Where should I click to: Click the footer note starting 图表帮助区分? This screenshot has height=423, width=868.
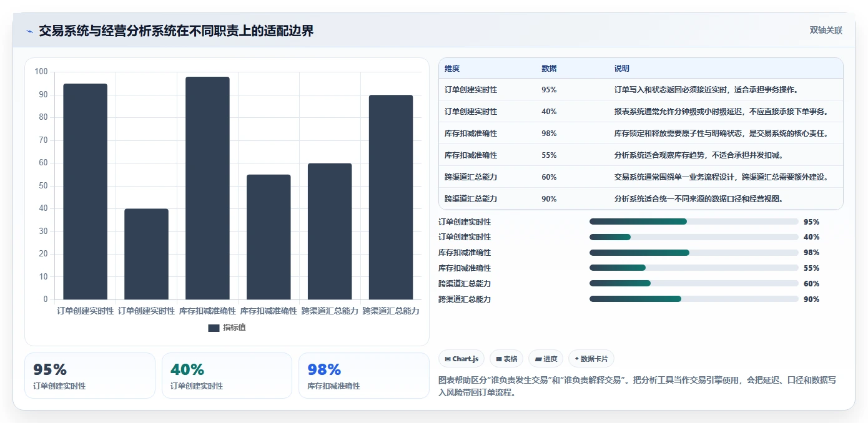(x=638, y=387)
